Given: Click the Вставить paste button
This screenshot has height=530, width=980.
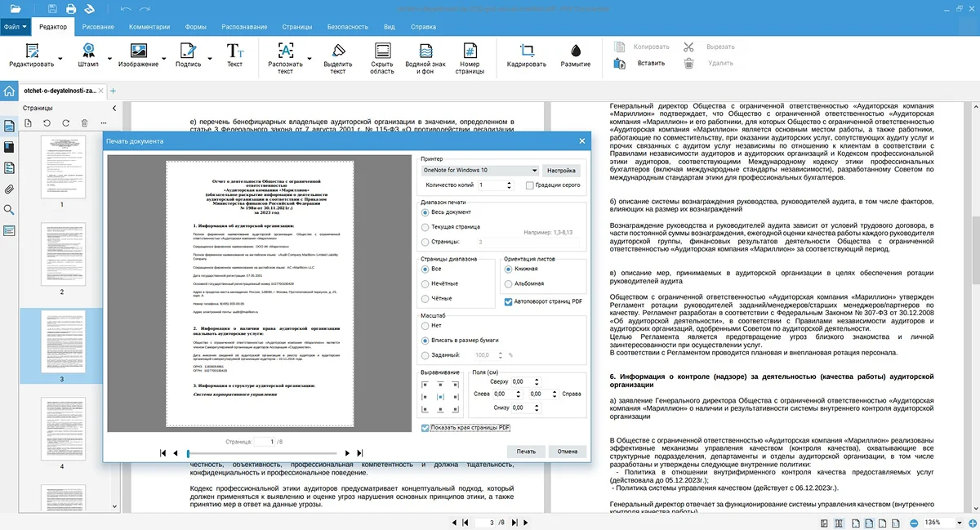Looking at the screenshot, I should pos(641,63).
